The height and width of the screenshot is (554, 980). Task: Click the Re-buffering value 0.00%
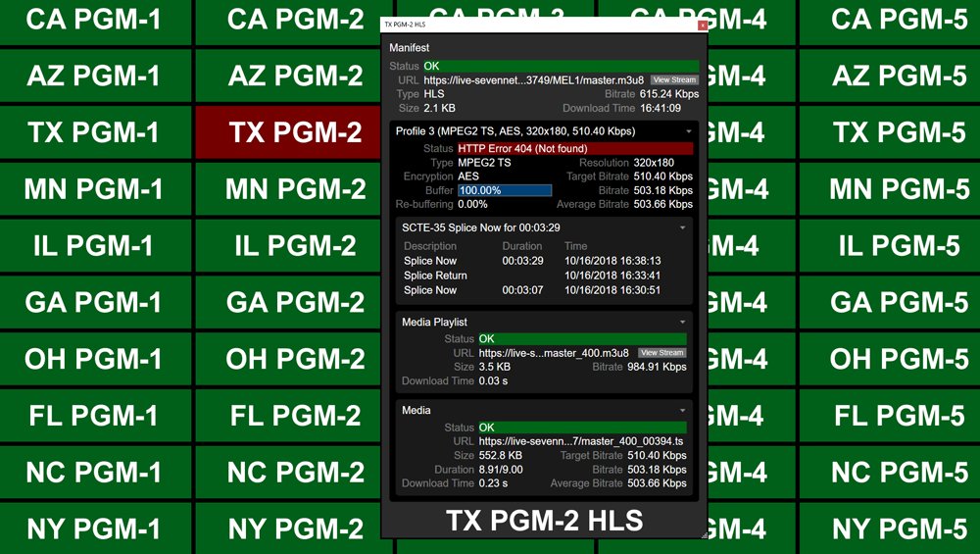click(472, 205)
